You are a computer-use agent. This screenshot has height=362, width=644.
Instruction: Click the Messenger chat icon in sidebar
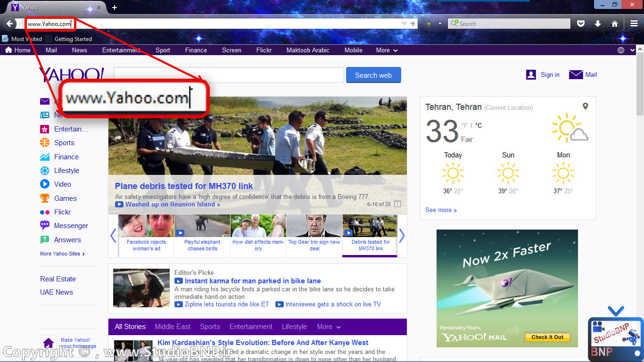click(45, 226)
